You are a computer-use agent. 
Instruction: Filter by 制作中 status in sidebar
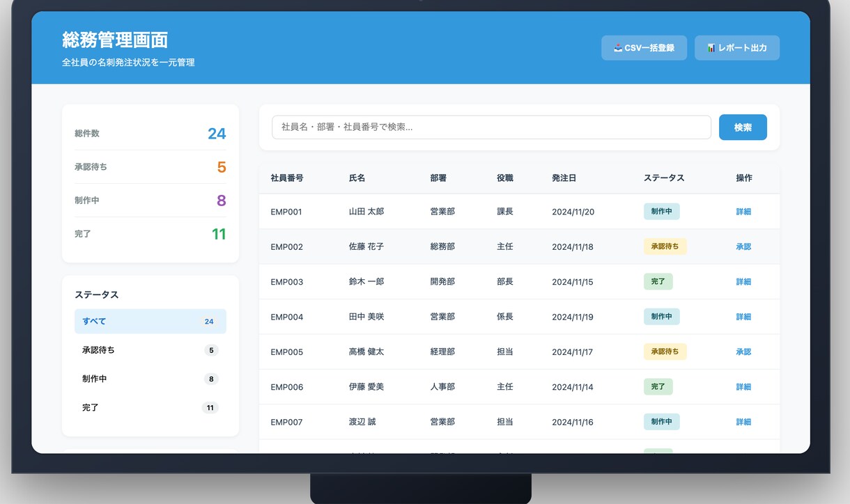coord(150,379)
